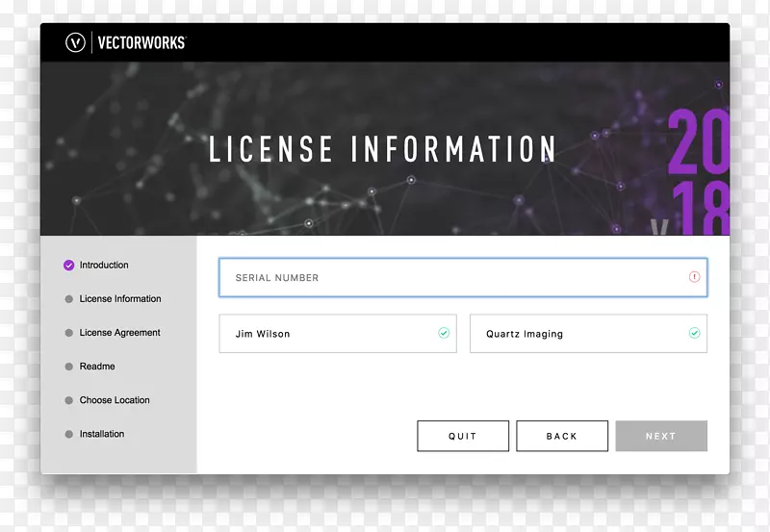Click into the Quartz Imaging company field
This screenshot has height=532, width=770.
577,334
